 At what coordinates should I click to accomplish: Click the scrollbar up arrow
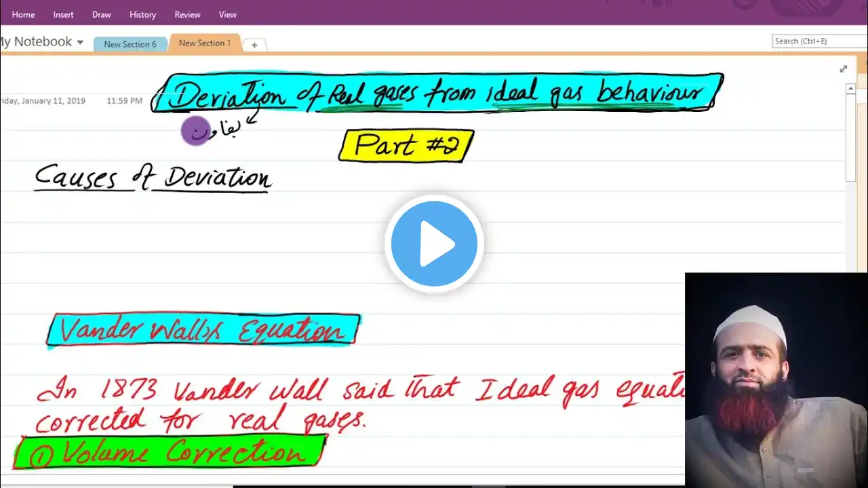[851, 89]
